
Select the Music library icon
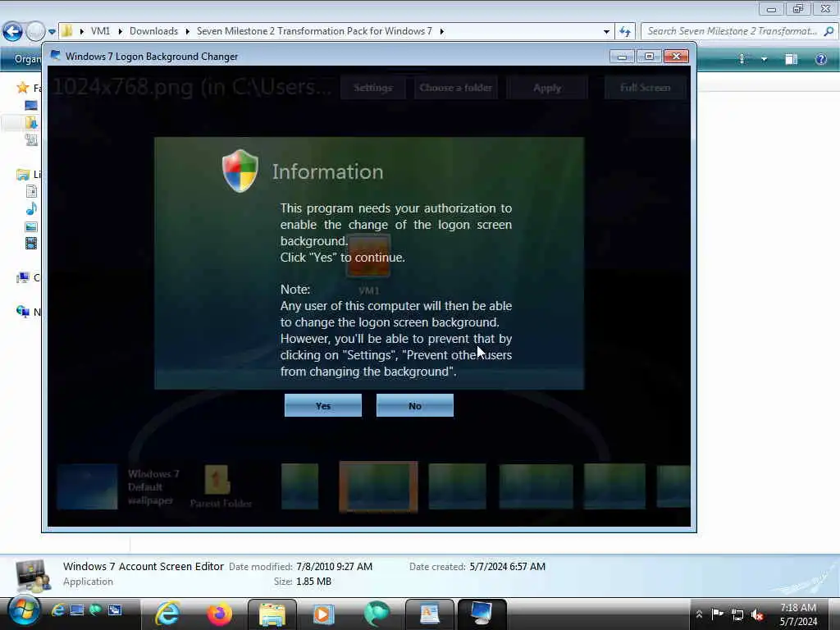point(31,209)
